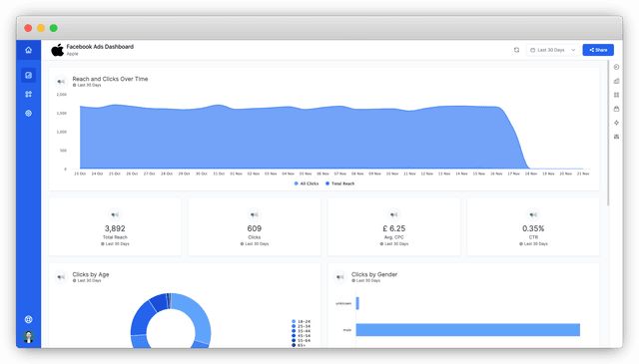Image resolution: width=639 pixels, height=364 pixels.
Task: Click the chevron arrow of date range selector
Action: 573,50
